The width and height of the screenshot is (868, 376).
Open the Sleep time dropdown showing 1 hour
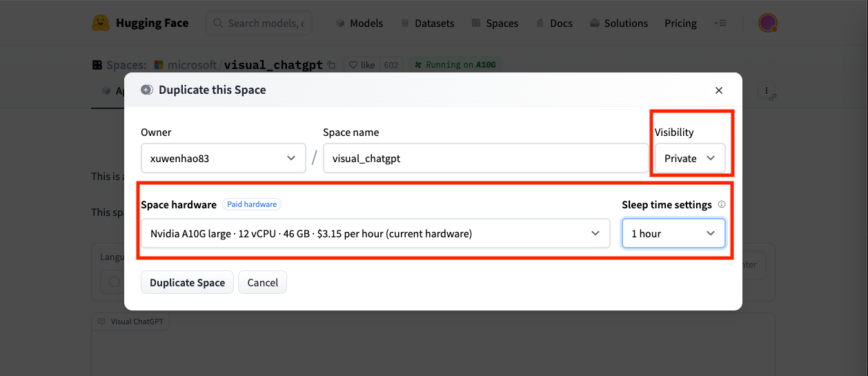(x=673, y=233)
